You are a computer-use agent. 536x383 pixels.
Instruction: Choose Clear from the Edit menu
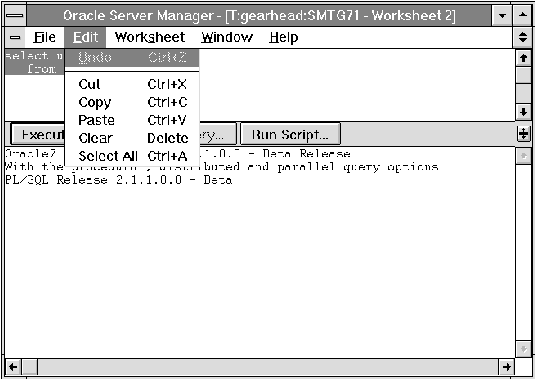(x=132, y=138)
